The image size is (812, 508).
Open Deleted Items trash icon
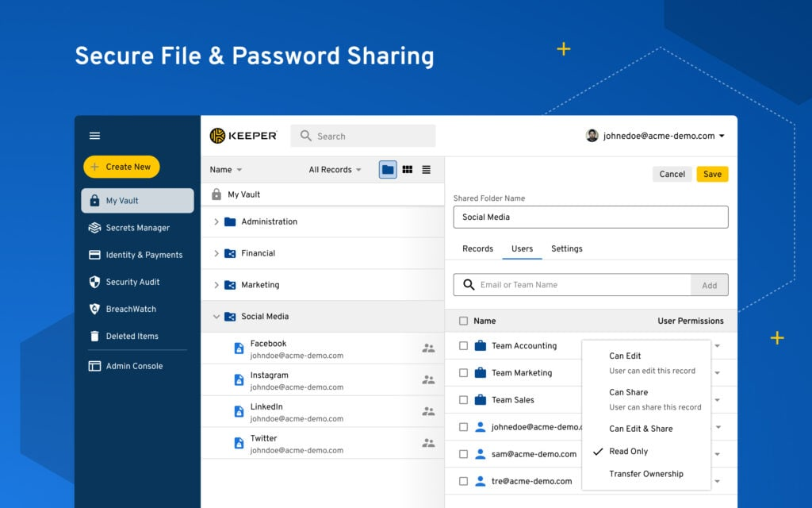95,336
